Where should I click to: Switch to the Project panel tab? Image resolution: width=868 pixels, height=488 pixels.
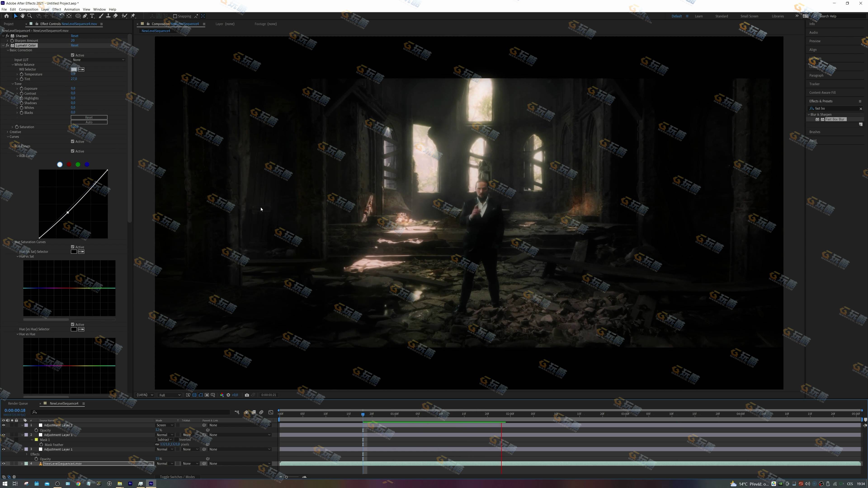click(9, 24)
